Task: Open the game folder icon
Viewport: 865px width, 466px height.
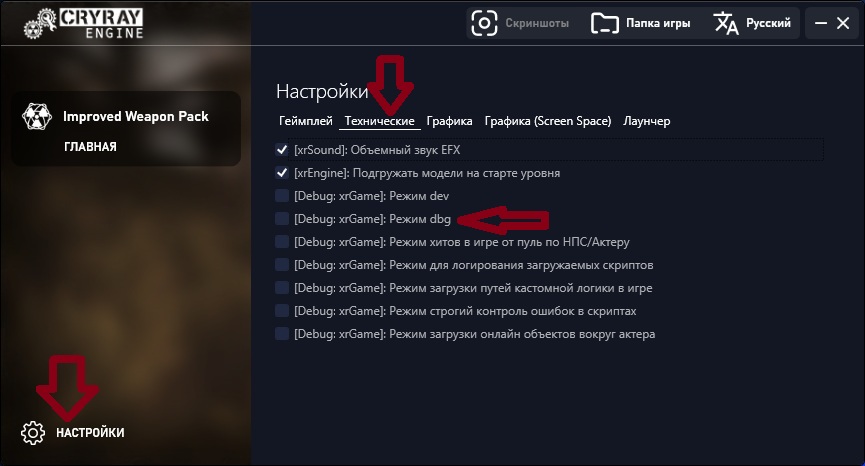Action: pyautogui.click(x=605, y=23)
